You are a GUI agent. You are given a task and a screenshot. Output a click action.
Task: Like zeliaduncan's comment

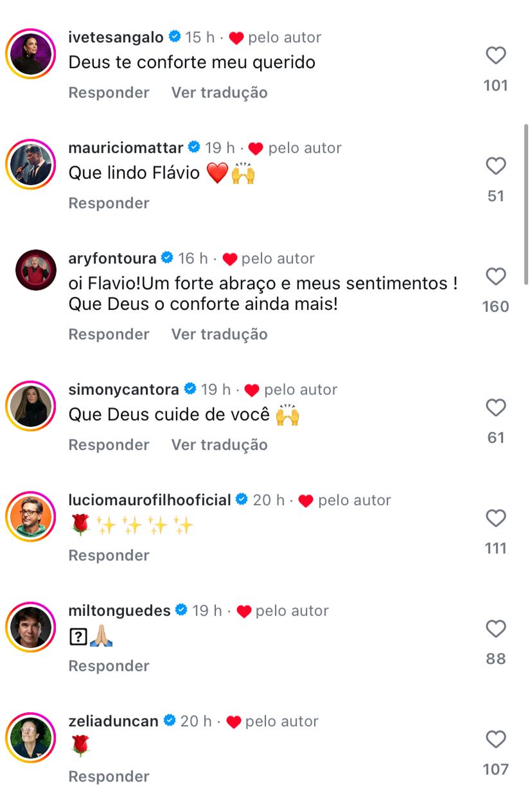click(495, 739)
